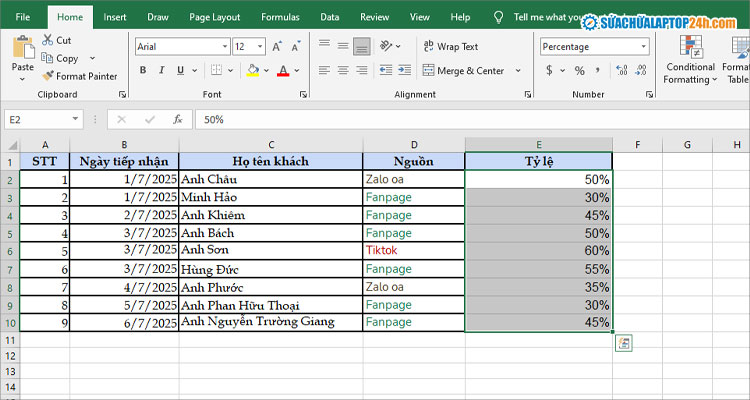Screen dimensions: 750x400
Task: Select cell containing Tiktok in Nguồn column
Action: [x=413, y=251]
